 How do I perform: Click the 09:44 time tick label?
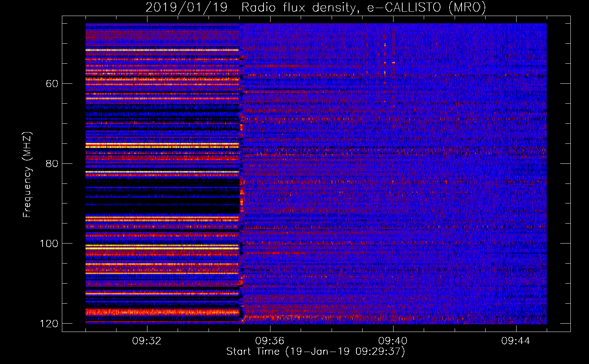tap(516, 341)
